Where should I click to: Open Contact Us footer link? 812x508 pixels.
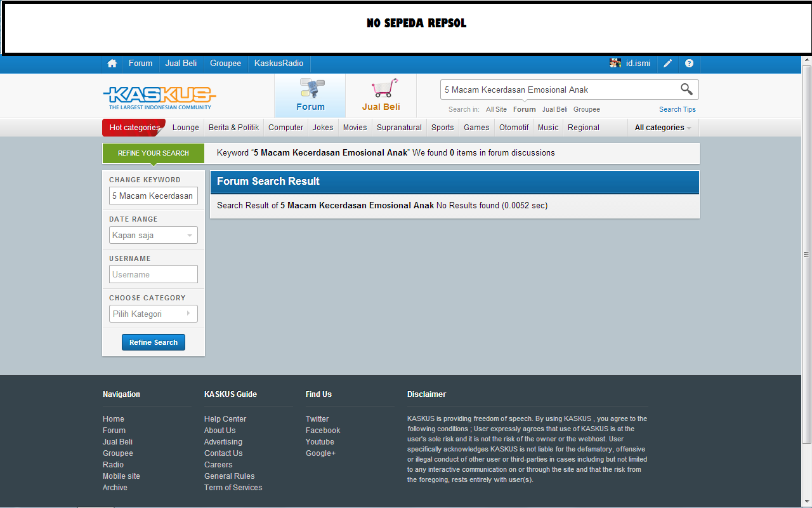[x=223, y=453]
